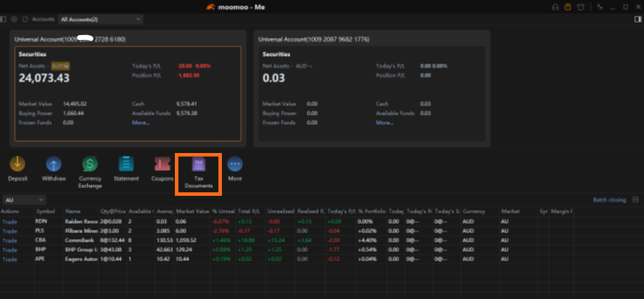This screenshot has height=299, width=644.
Task: Click the +4.40% portfolio cell
Action: (x=367, y=240)
